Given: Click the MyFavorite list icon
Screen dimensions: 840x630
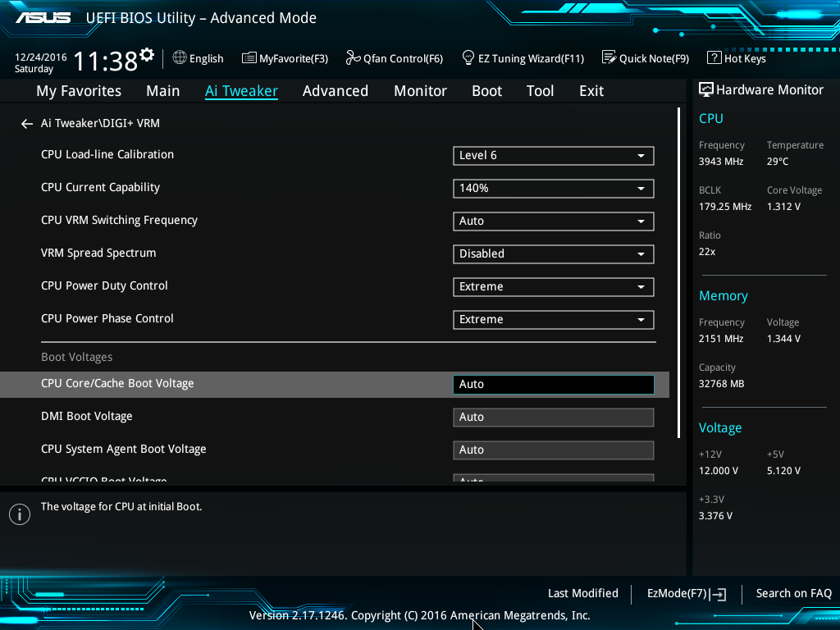Looking at the screenshot, I should point(249,58).
